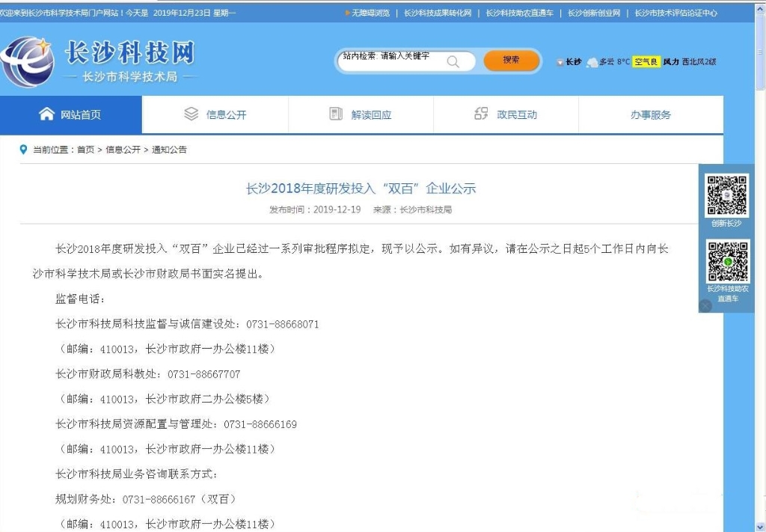Click the 长沙科技网 globe logo
This screenshot has height=532, width=766.
[x=28, y=61]
